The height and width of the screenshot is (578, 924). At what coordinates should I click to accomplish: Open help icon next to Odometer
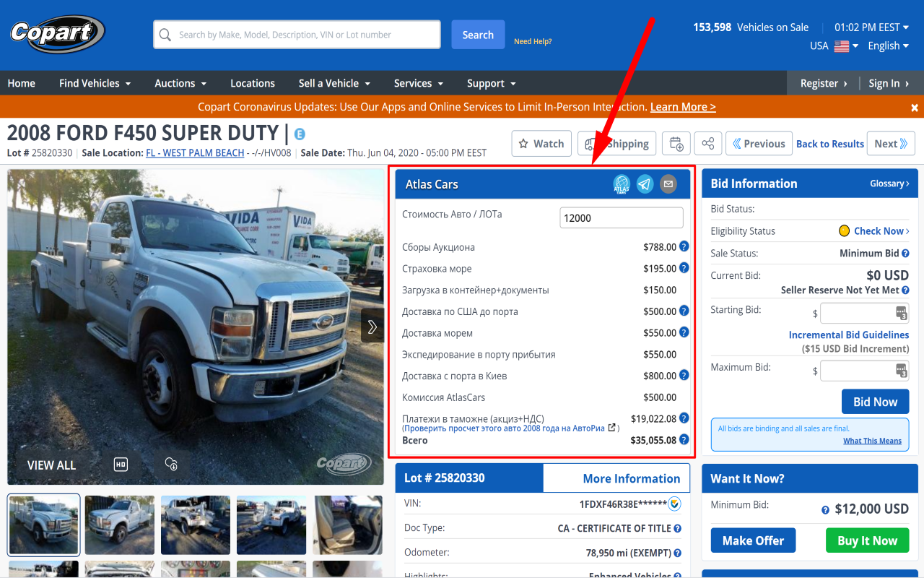point(676,551)
